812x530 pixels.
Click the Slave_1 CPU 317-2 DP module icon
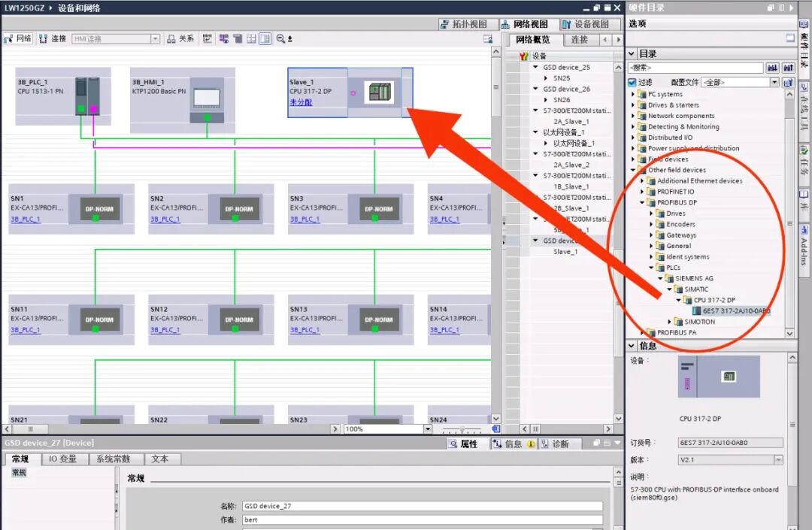(378, 92)
